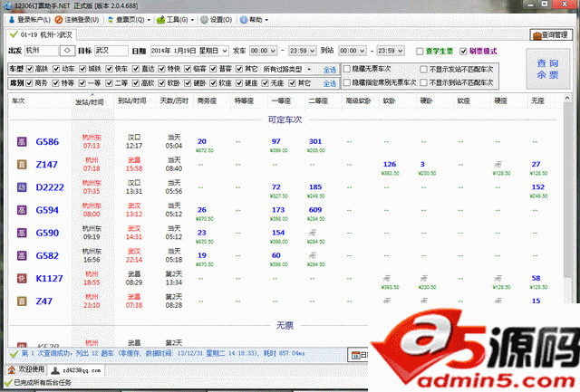The image size is (580, 392).
Task: Click the checkmark icon beside 查询成功 message
Action: pos(14,354)
